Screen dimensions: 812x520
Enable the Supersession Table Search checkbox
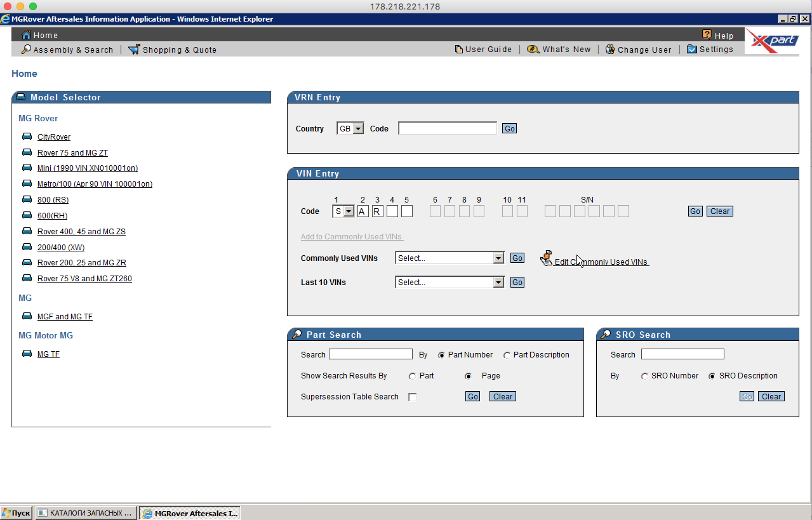point(413,397)
